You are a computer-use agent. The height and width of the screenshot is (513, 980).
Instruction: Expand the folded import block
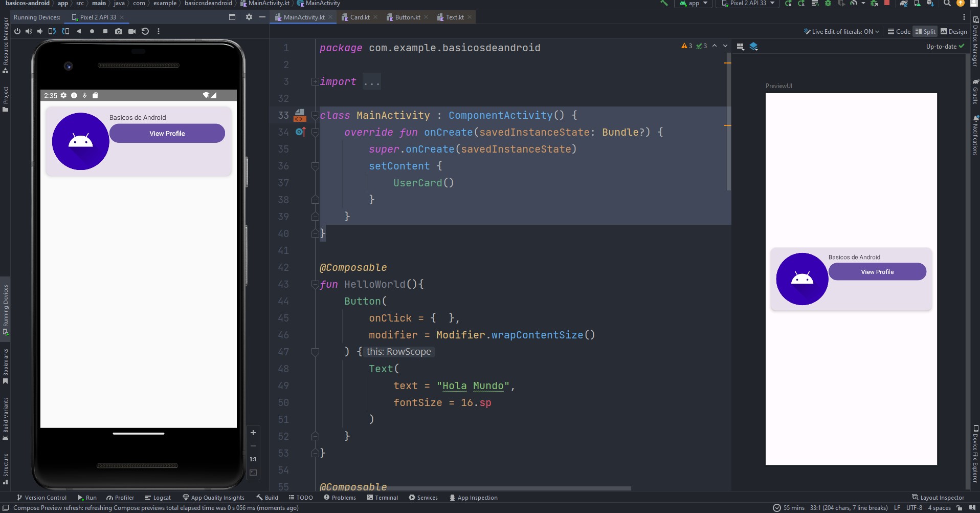pos(315,81)
